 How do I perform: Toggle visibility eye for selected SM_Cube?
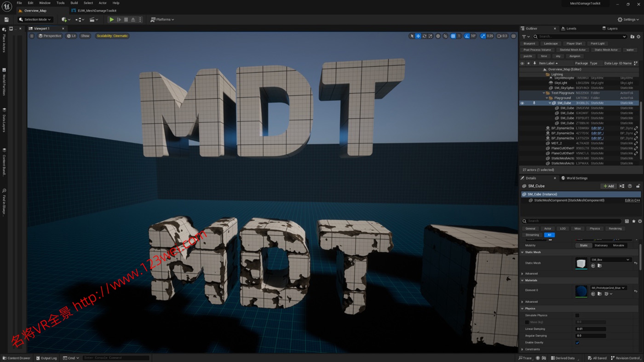tap(522, 103)
